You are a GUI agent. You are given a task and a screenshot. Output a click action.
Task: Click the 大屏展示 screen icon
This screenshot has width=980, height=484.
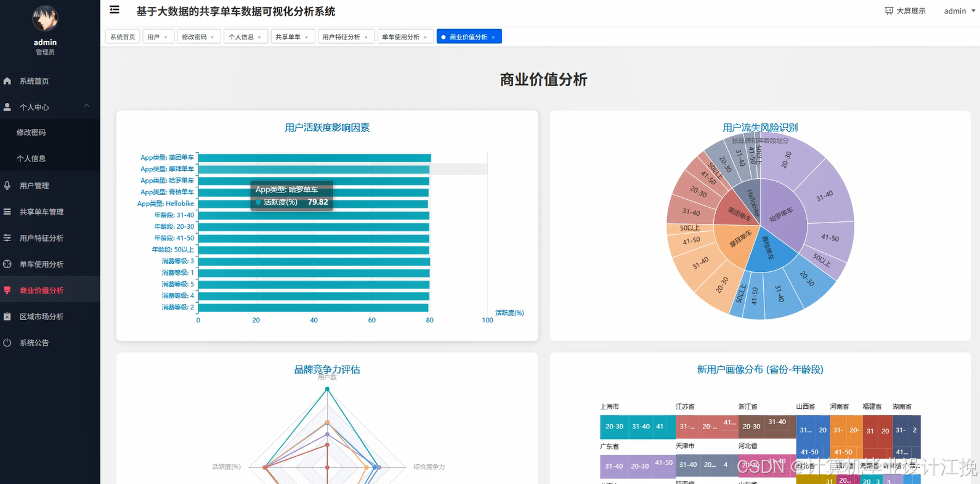(x=889, y=11)
